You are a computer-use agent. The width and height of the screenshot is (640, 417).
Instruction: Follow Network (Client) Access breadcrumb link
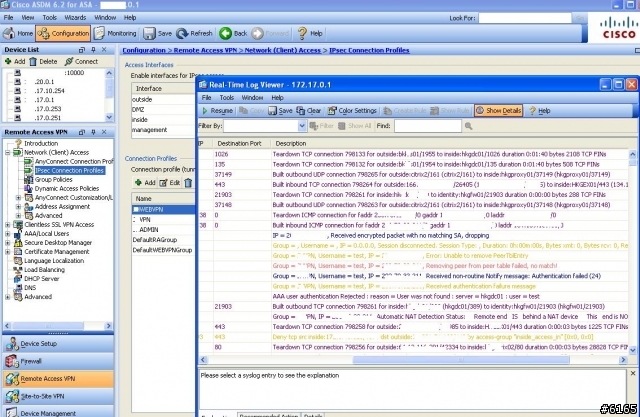click(x=283, y=50)
